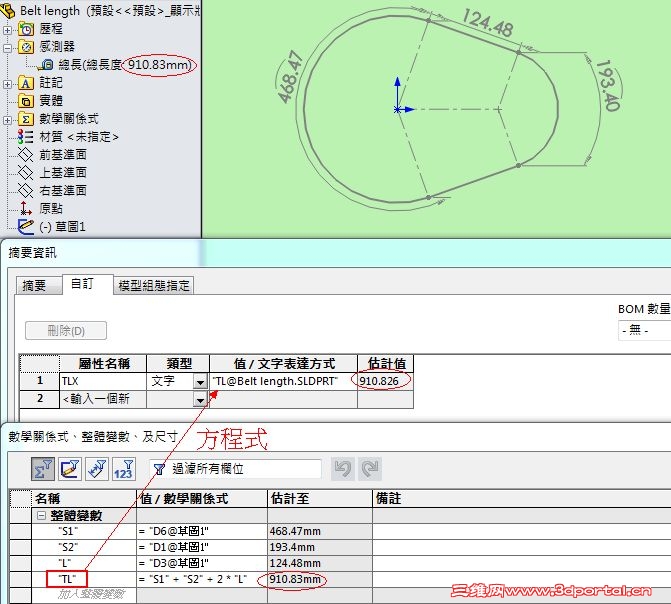Viewport: 671px width, 604px height.
Task: Click the TLX property name cell
Action: (103, 381)
